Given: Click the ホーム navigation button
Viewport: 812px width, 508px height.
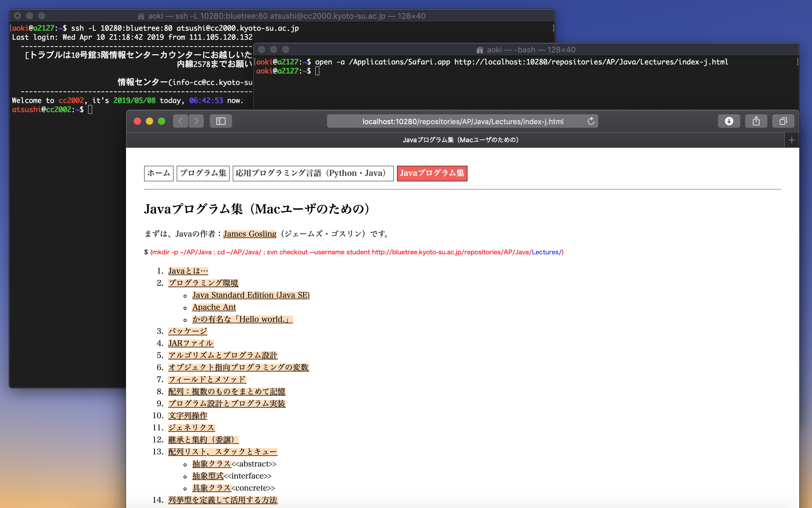Looking at the screenshot, I should [159, 173].
